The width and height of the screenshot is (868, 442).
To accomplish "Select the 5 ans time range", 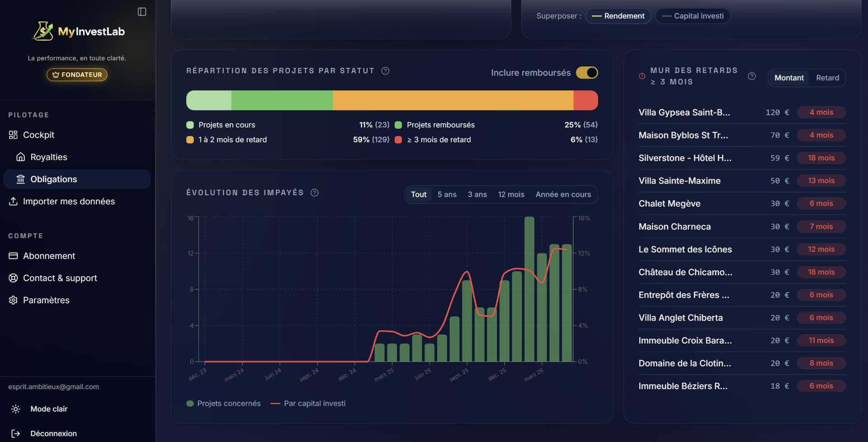I will [447, 194].
